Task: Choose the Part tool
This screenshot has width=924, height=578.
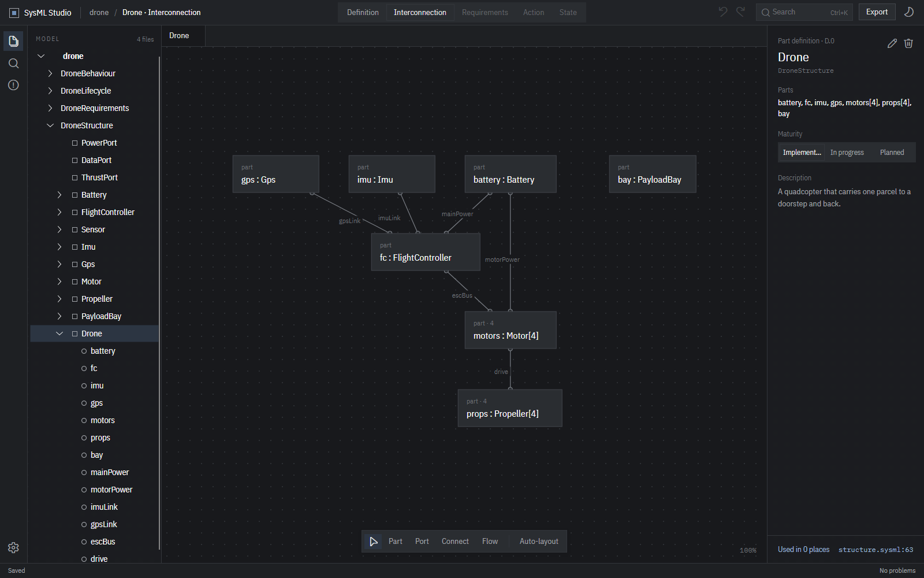Action: click(x=396, y=542)
